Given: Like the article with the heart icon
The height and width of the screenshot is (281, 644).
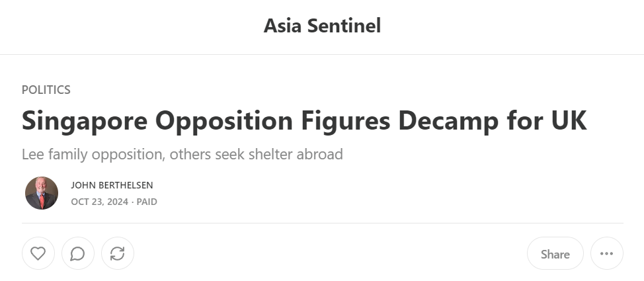Looking at the screenshot, I should (38, 253).
